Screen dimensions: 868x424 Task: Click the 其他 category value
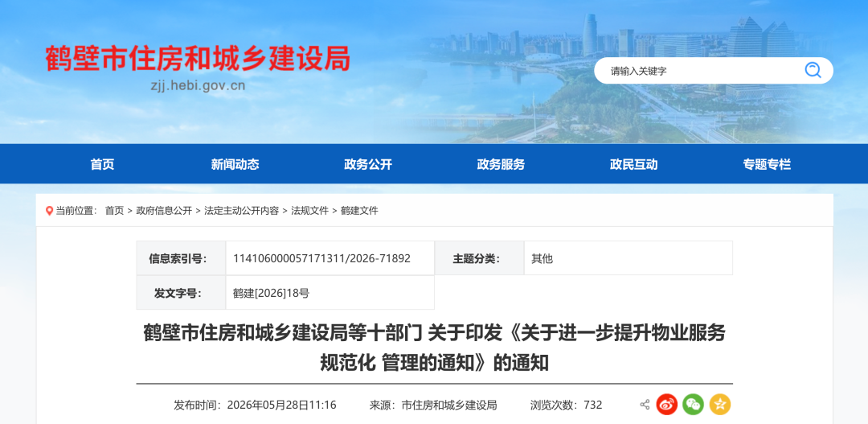pos(542,258)
